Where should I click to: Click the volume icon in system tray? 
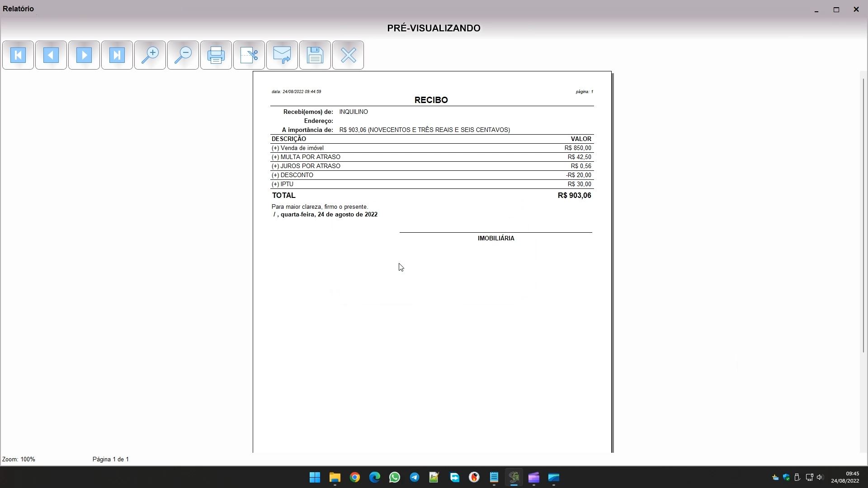point(820,477)
